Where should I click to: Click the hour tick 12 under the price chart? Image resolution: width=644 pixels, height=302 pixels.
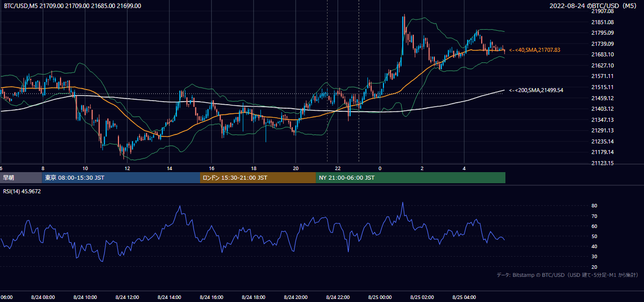pos(127,168)
